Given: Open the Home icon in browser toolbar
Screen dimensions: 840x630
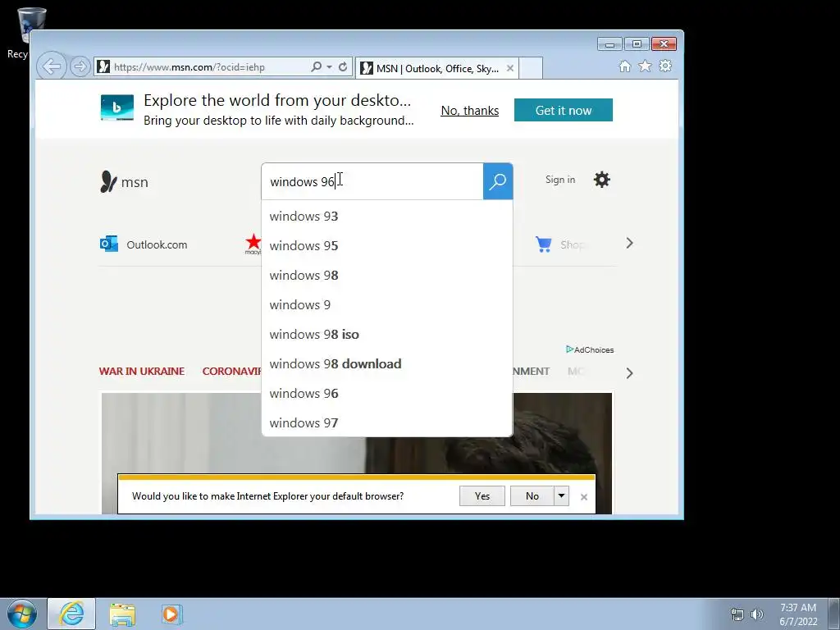Looking at the screenshot, I should [624, 66].
